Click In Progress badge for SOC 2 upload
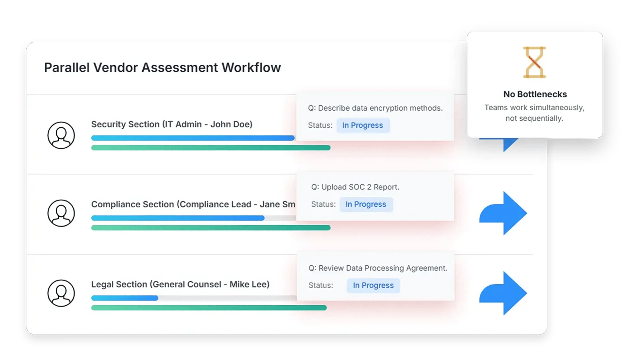644x355 pixels. click(366, 204)
